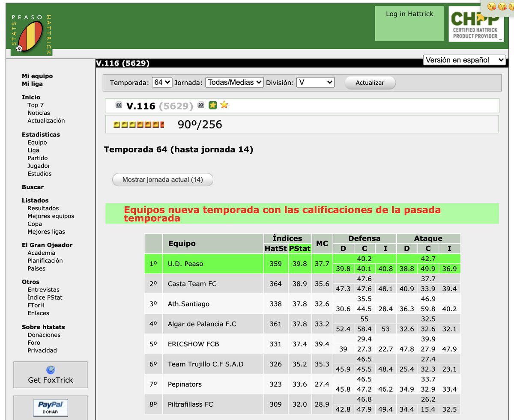Go to previous league with the left double-arrow icon
This screenshot has height=420, width=514.
coord(119,105)
